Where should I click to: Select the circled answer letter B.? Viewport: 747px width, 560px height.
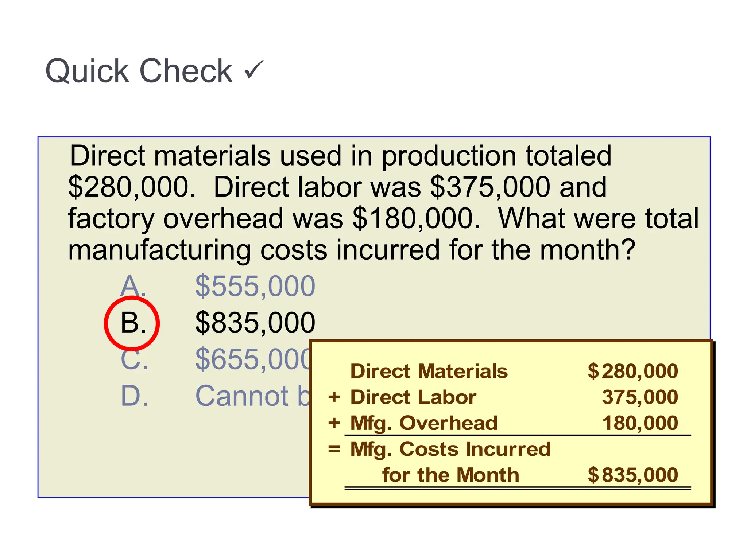132,324
